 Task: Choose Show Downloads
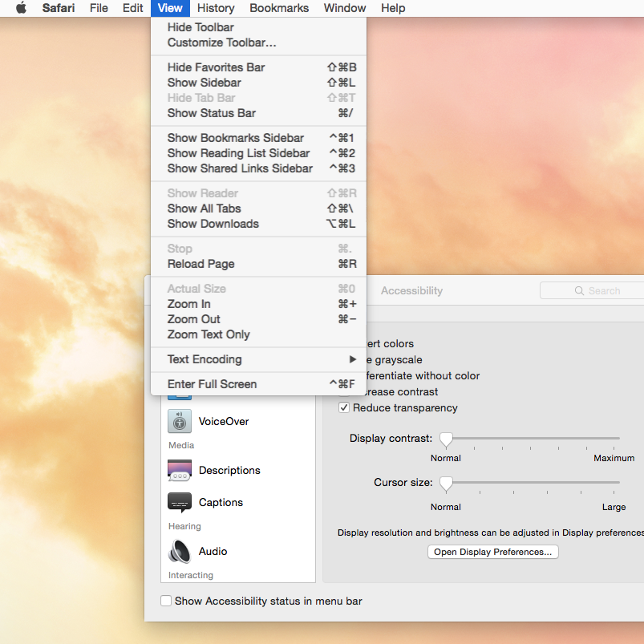click(259, 224)
